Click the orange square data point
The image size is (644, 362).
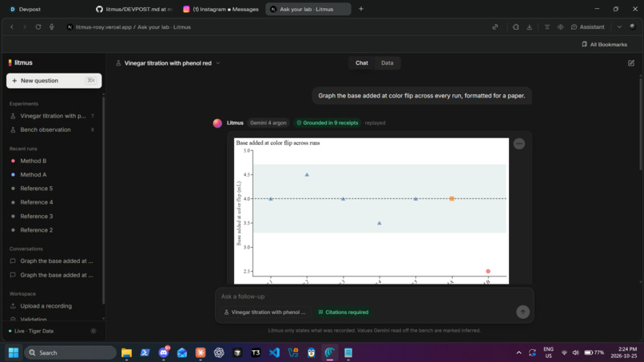pos(451,199)
